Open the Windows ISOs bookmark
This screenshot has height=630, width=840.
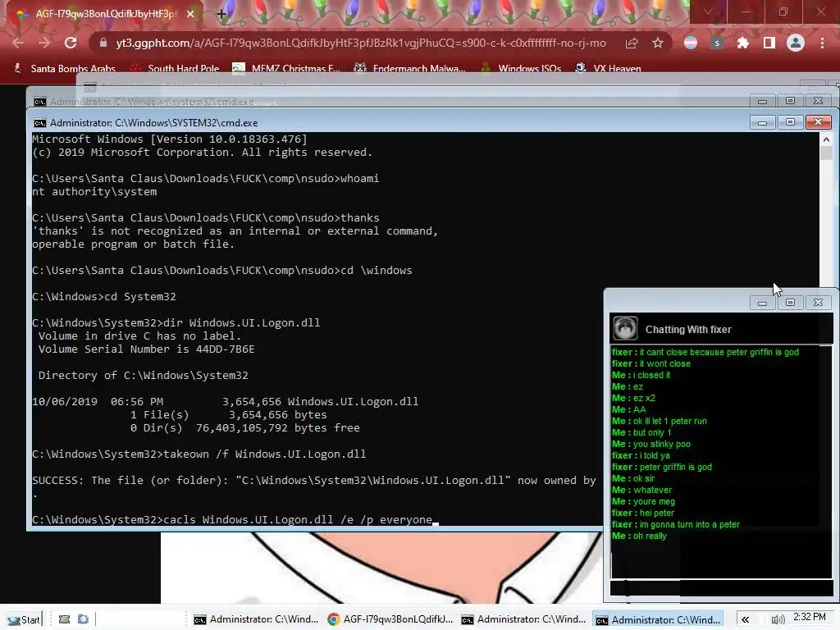pyautogui.click(x=521, y=68)
